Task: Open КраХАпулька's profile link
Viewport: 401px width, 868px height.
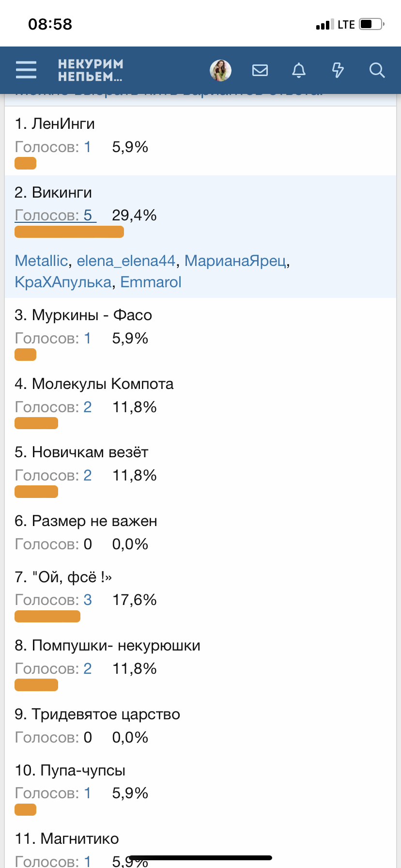Action: click(63, 282)
